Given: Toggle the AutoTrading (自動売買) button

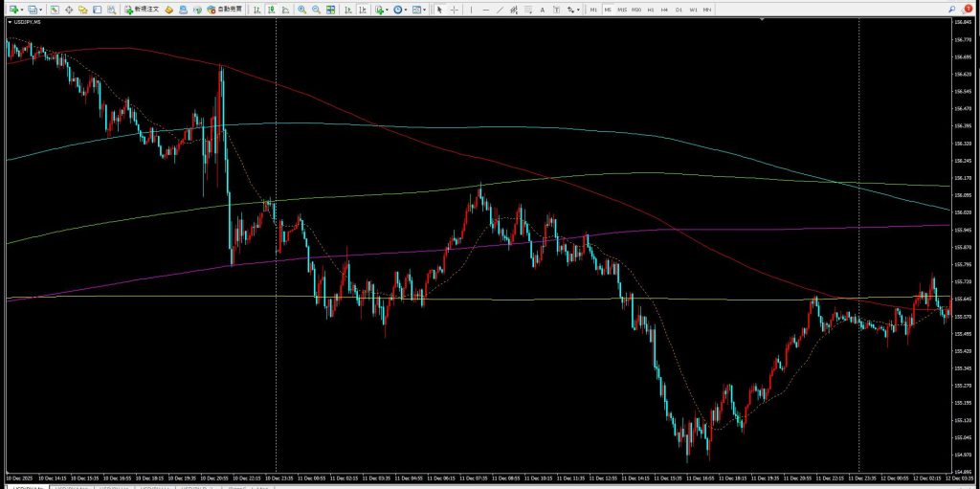Looking at the screenshot, I should pyautogui.click(x=227, y=10).
